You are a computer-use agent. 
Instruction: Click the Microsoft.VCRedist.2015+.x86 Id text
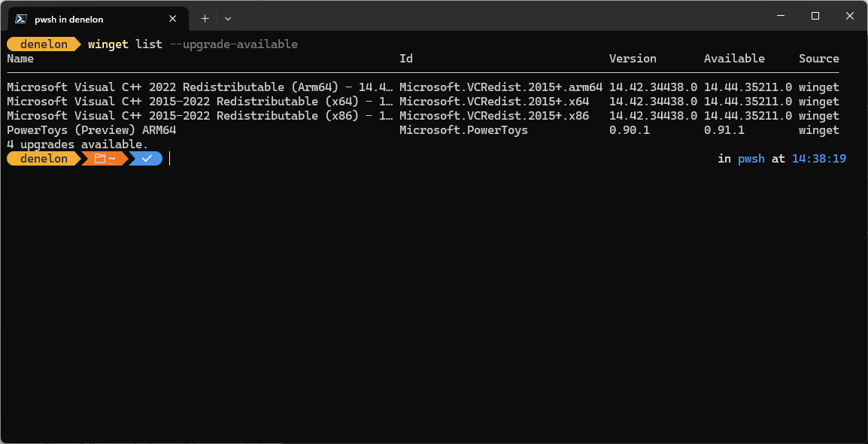coord(494,116)
